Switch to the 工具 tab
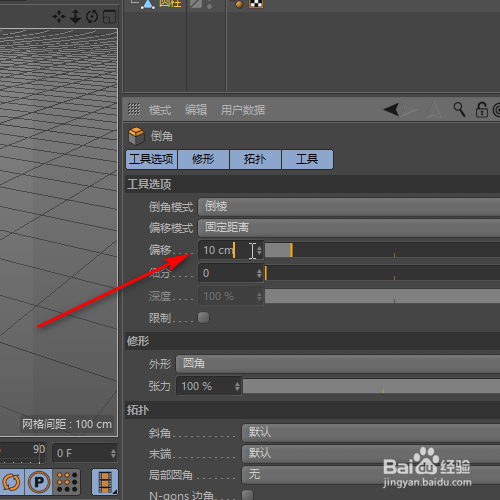Image resolution: width=500 pixels, height=500 pixels. coord(307,159)
